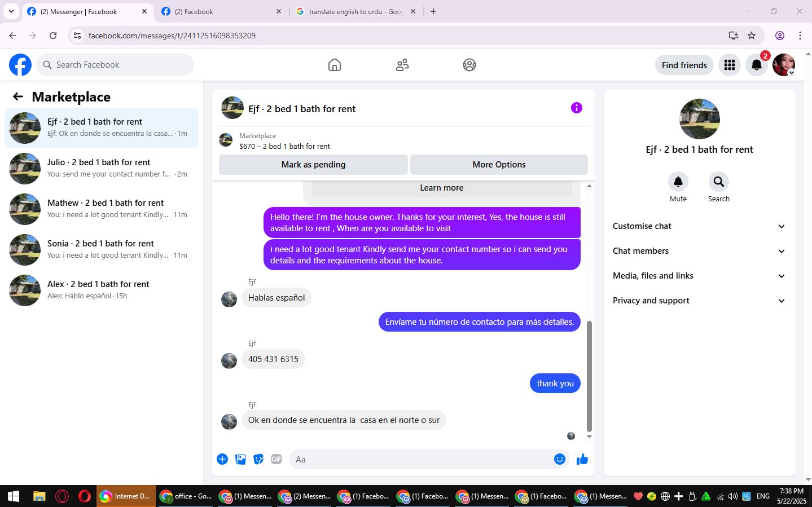Click the Find friends button
Screen dimensions: 812x507
(x=684, y=65)
